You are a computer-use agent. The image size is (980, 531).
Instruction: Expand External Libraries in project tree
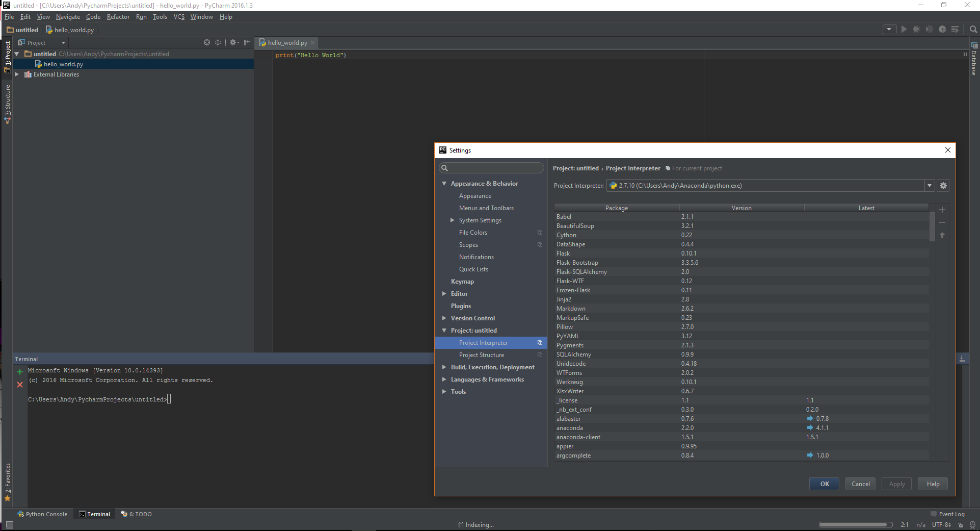17,74
